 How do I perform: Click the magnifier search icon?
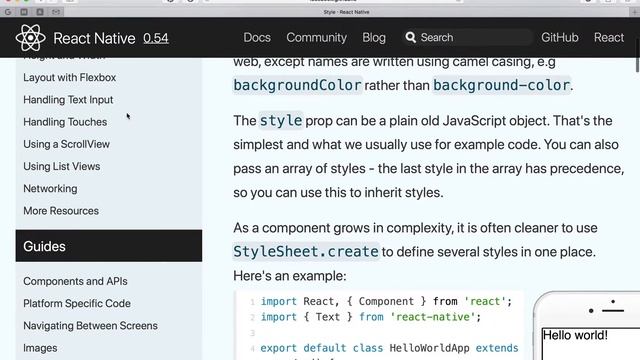click(x=411, y=38)
